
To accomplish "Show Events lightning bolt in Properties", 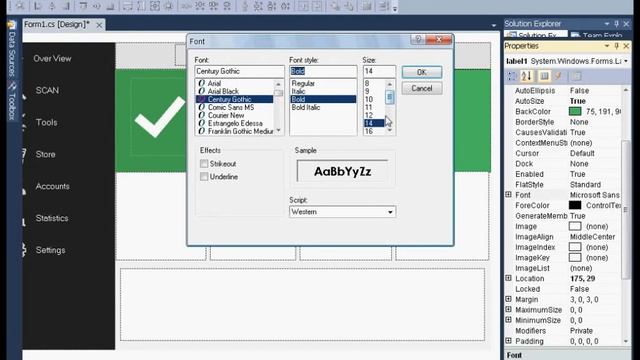I will (x=558, y=76).
